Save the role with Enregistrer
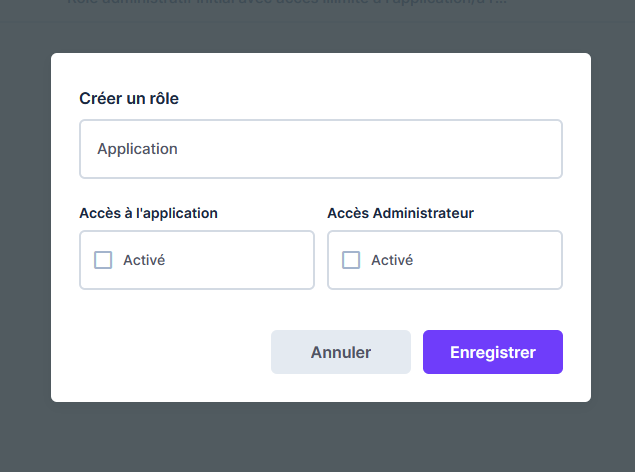Image resolution: width=635 pixels, height=472 pixels. coord(492,352)
